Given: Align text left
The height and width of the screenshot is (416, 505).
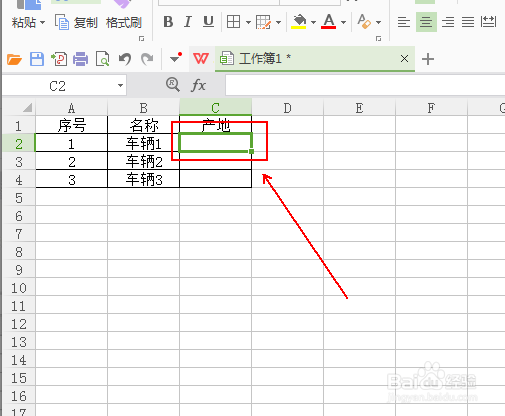Looking at the screenshot, I should tap(404, 22).
